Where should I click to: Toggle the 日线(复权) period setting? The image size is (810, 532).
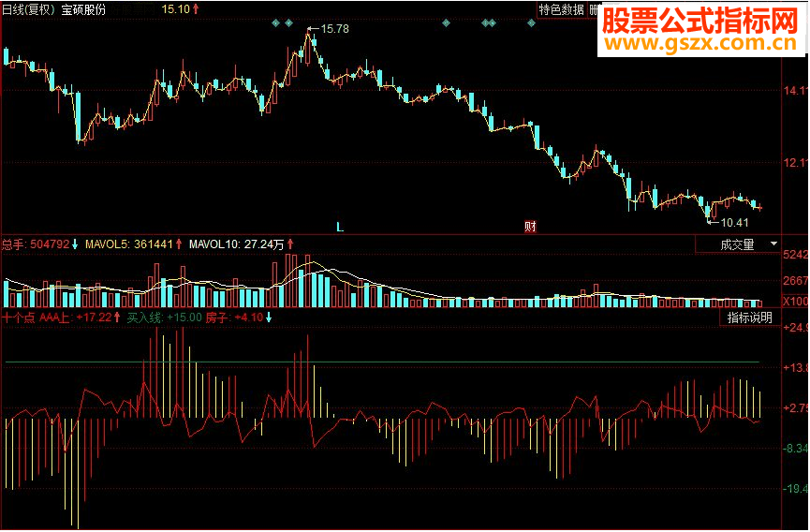[29, 9]
